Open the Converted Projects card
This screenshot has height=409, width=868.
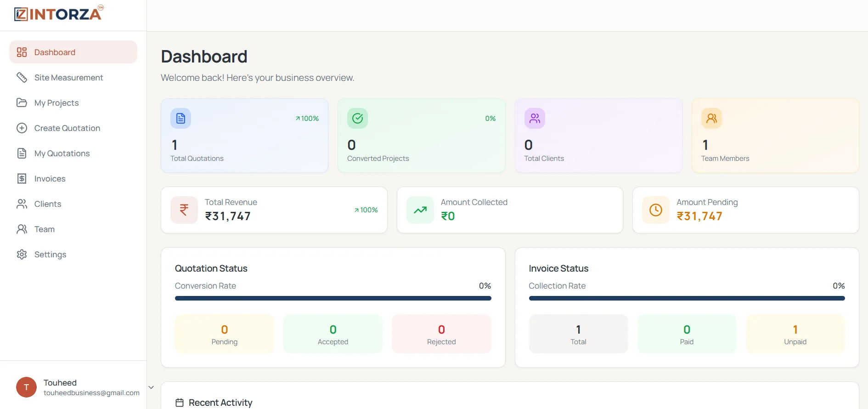click(x=422, y=136)
